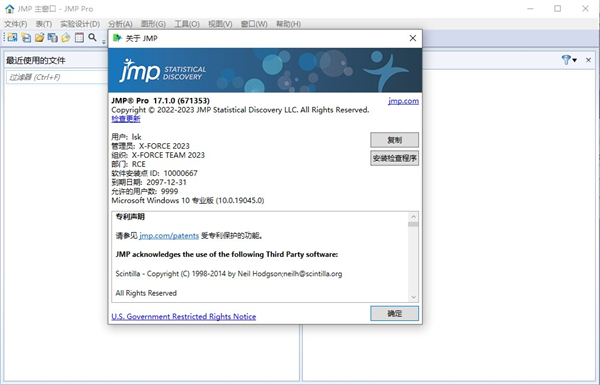Click the 允许的用户数: 9999 line
600x385 pixels.
[145, 191]
